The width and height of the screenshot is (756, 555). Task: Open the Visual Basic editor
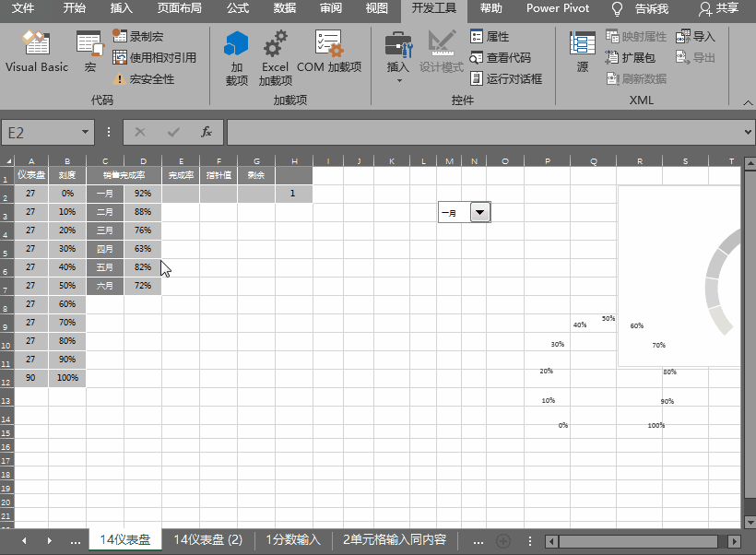click(37, 51)
